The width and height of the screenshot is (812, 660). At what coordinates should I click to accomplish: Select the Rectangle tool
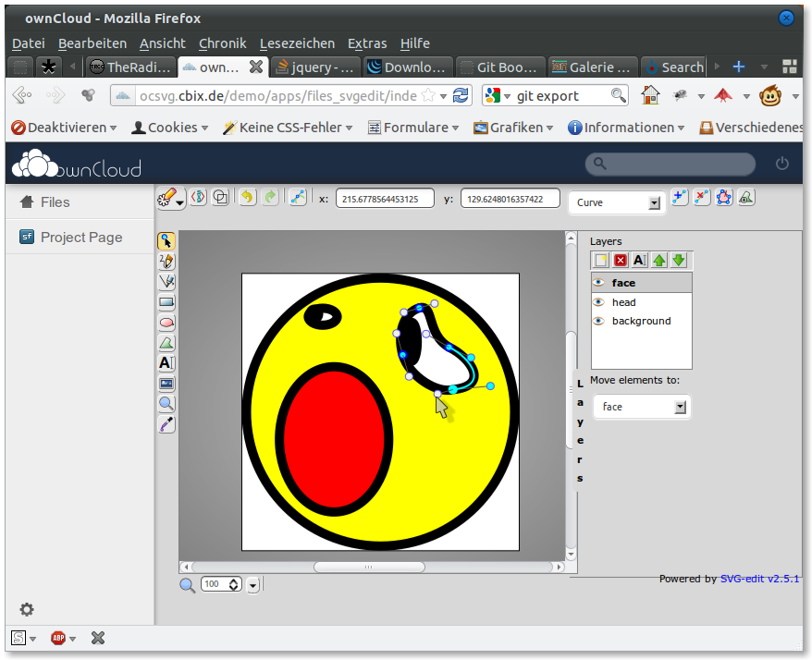(166, 302)
